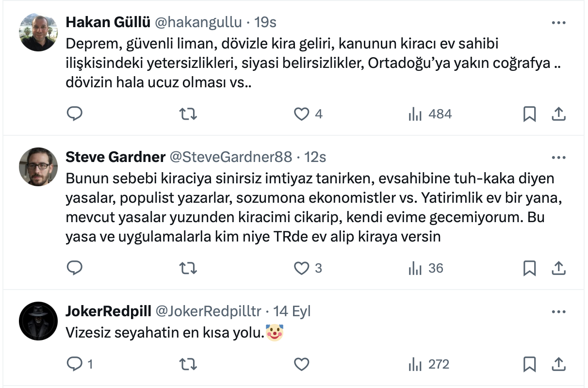Click JokerRedpill's profile avatar

point(38,321)
